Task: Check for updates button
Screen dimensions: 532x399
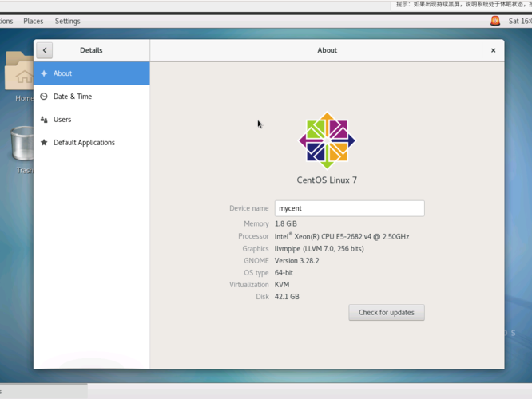Action: 387,312
